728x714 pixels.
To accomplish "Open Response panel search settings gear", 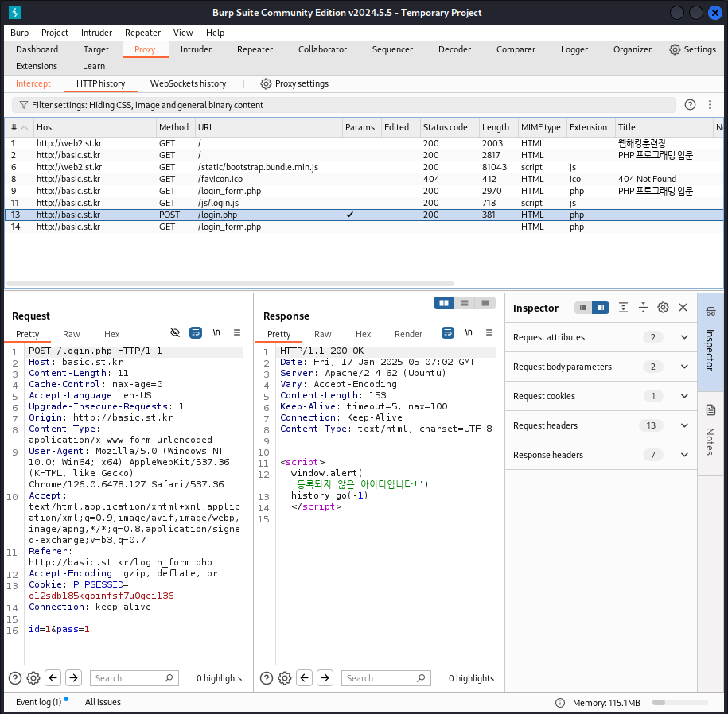I will (285, 678).
